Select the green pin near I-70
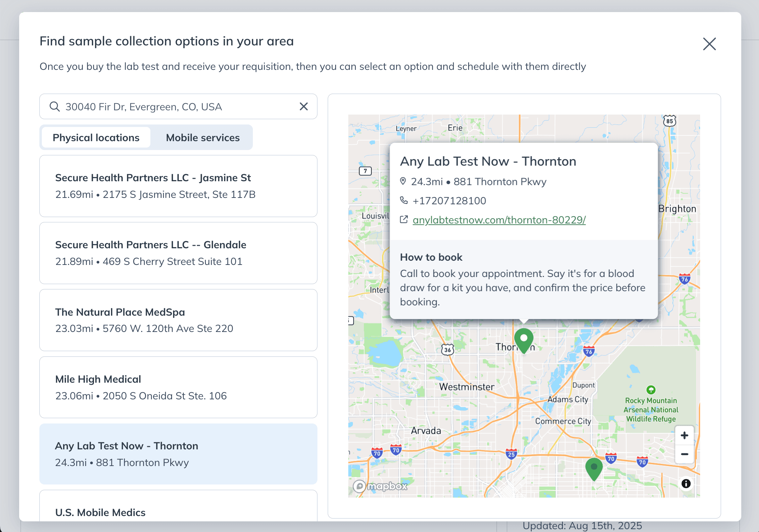Screen dimensions: 759x532 point(594,469)
